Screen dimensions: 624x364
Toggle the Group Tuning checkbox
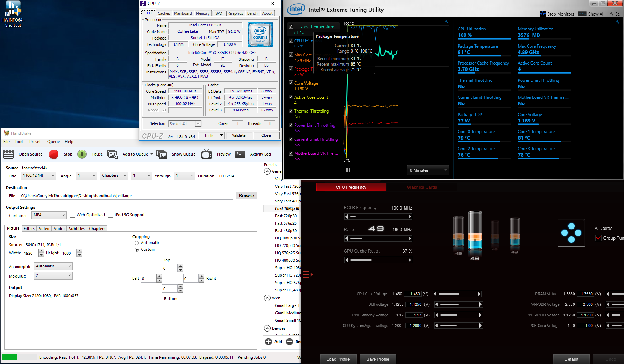click(x=598, y=238)
